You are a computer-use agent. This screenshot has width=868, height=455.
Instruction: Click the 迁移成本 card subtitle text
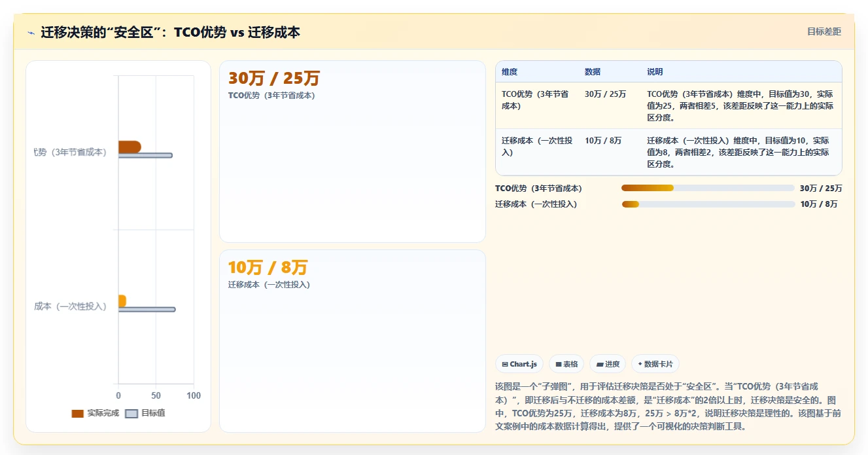(269, 285)
